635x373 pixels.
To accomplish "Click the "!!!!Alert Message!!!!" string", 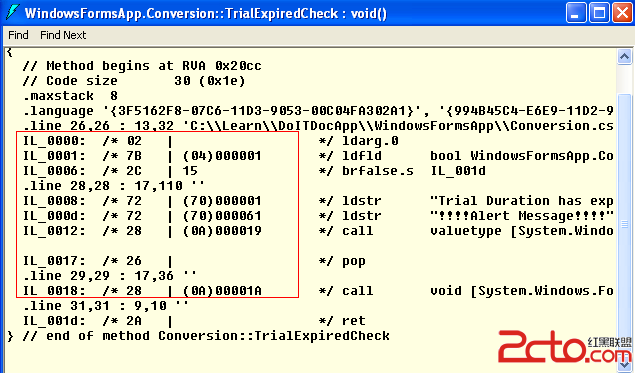I will (x=522, y=216).
